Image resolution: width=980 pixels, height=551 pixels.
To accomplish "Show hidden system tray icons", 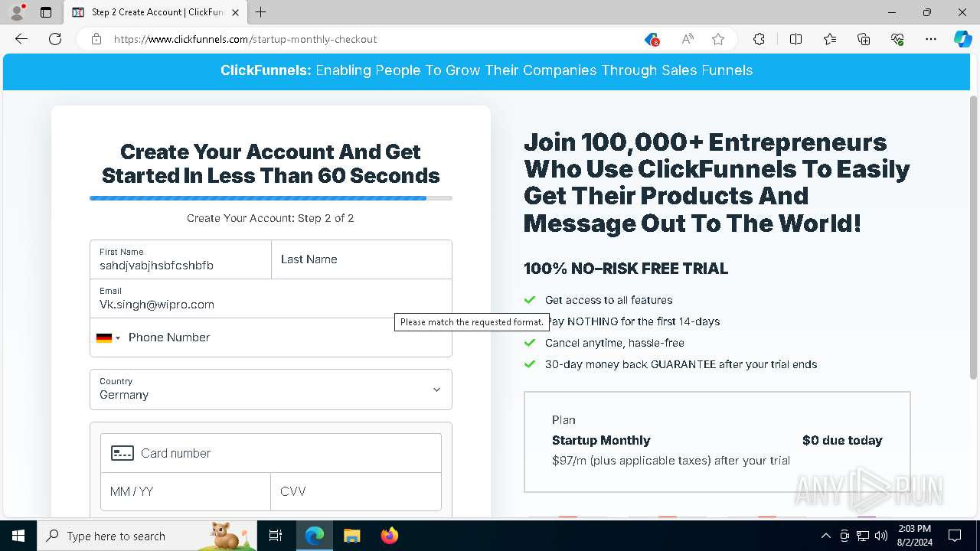I will pos(825,536).
